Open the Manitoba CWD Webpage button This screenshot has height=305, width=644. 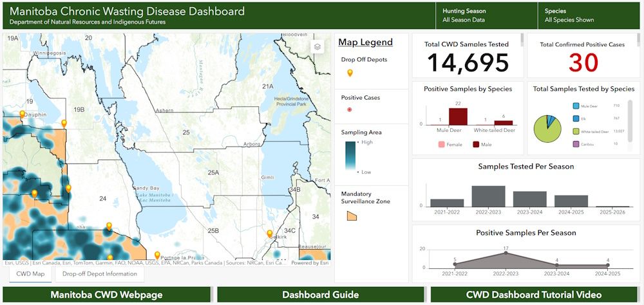[106, 295]
